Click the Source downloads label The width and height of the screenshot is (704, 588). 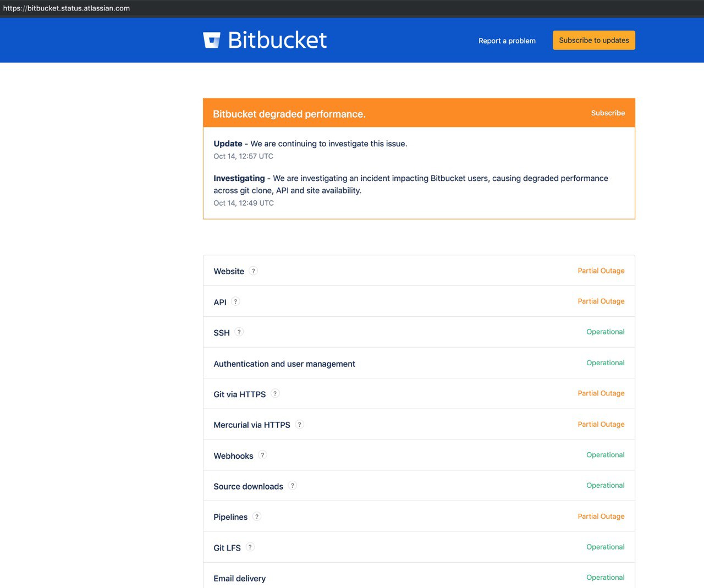(x=249, y=486)
